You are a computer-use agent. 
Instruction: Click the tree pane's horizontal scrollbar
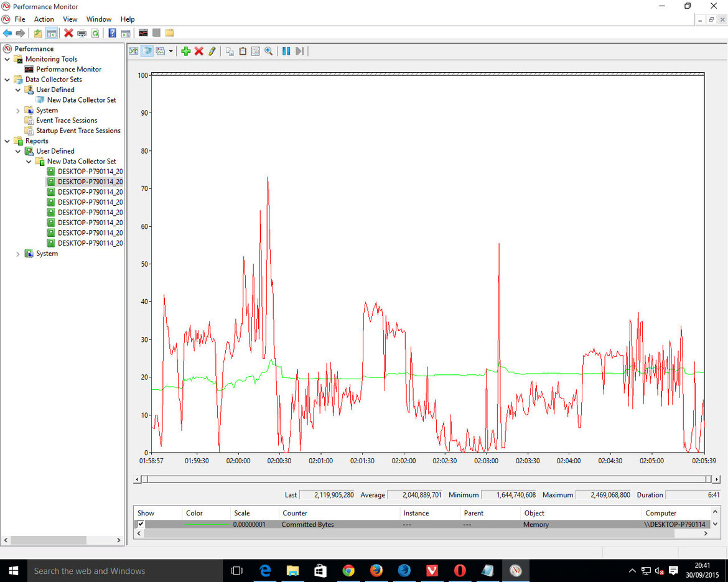pos(49,540)
